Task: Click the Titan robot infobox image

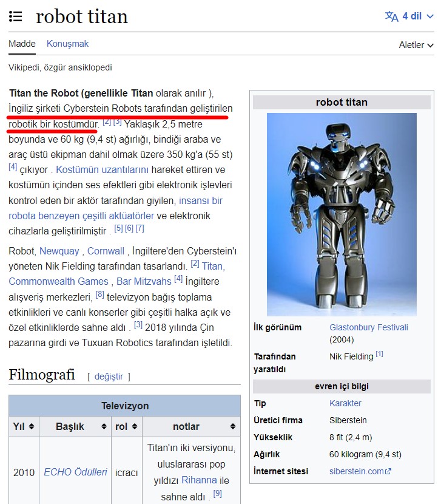Action: [342, 214]
